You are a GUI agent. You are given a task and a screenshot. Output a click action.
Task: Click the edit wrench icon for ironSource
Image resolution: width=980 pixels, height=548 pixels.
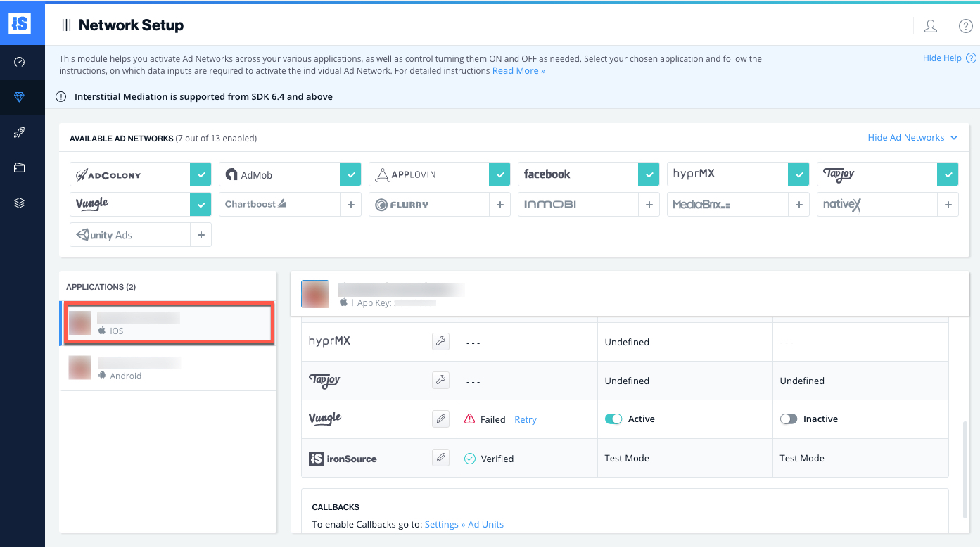[440, 457]
